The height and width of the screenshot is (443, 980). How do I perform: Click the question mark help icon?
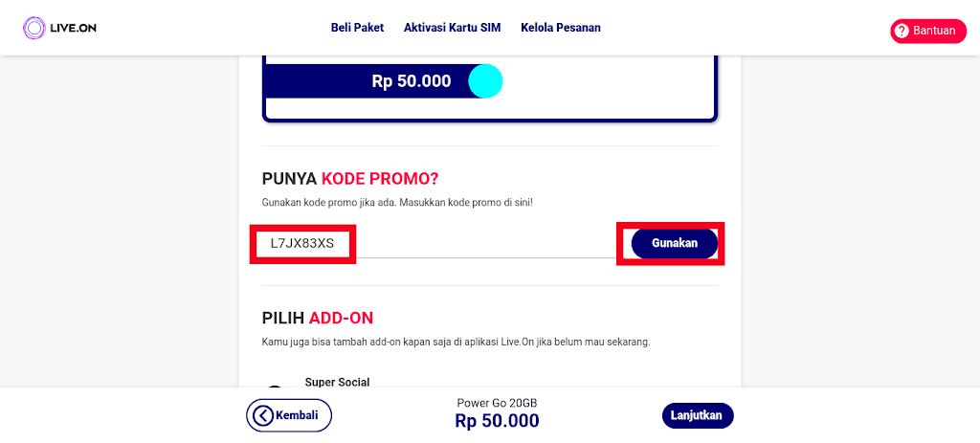(x=901, y=31)
